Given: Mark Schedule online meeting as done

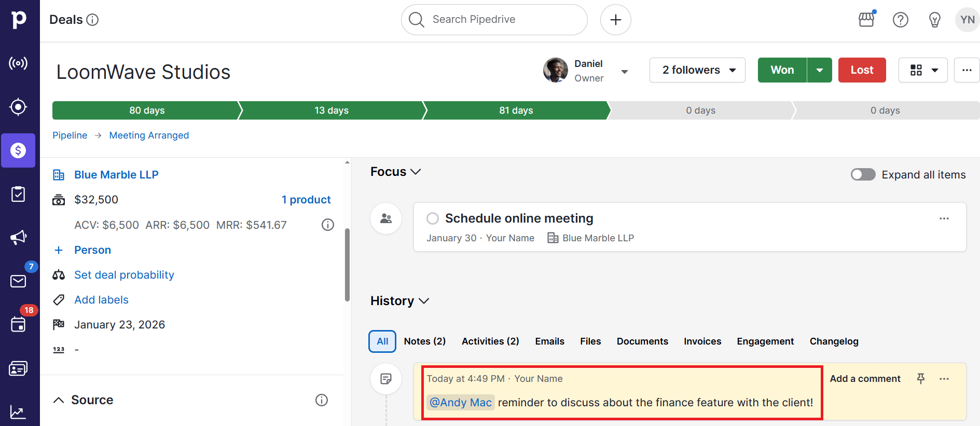Looking at the screenshot, I should (433, 218).
